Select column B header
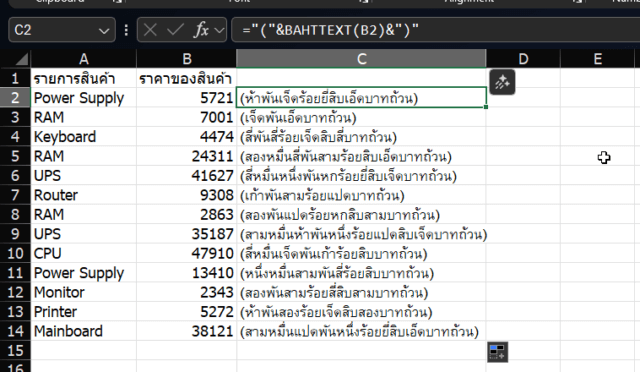The image size is (640, 372). tap(187, 59)
